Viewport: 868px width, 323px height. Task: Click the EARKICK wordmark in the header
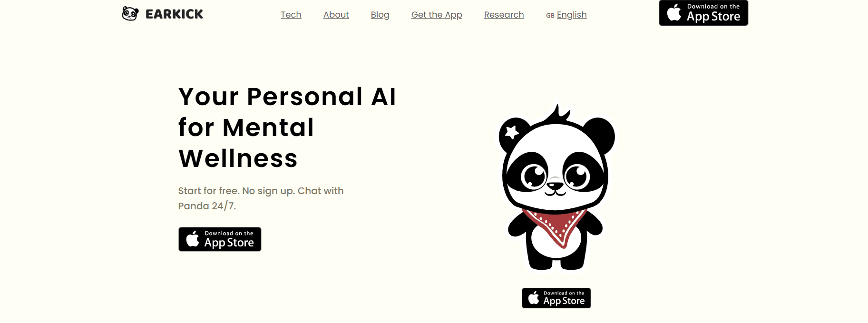pyautogui.click(x=174, y=14)
